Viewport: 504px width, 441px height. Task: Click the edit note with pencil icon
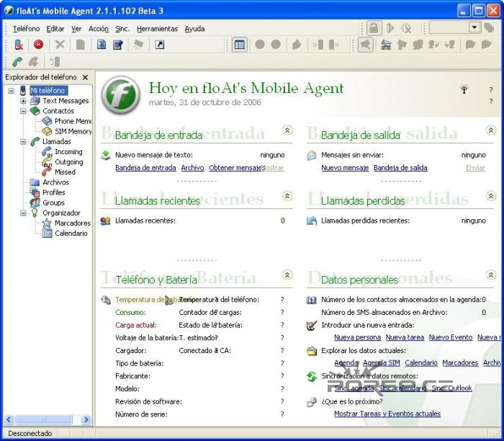[x=118, y=45]
